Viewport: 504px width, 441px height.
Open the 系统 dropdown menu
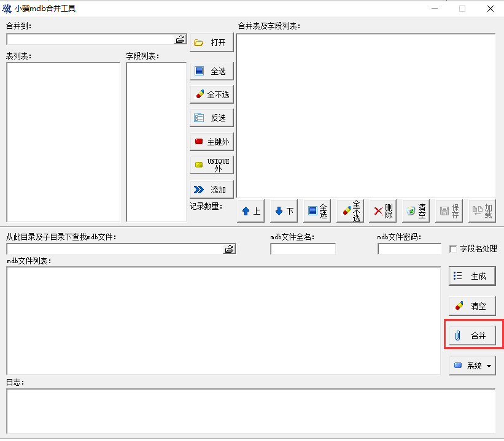tap(472, 366)
